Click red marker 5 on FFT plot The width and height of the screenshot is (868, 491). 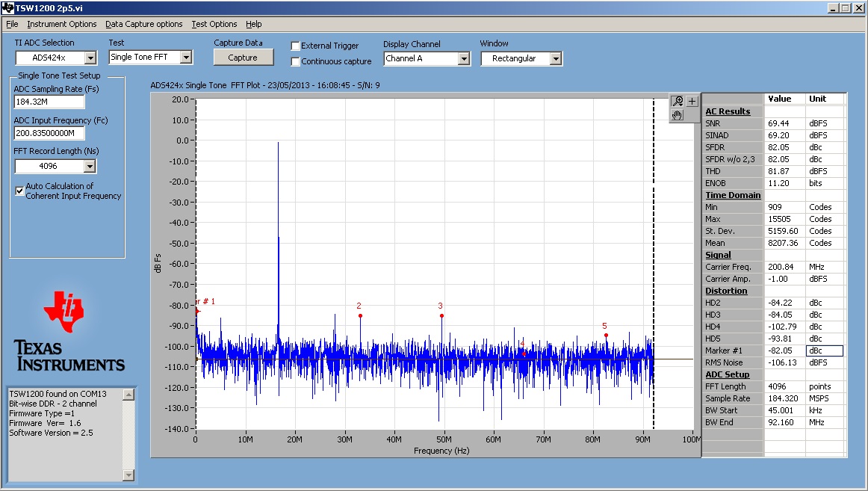click(x=606, y=336)
